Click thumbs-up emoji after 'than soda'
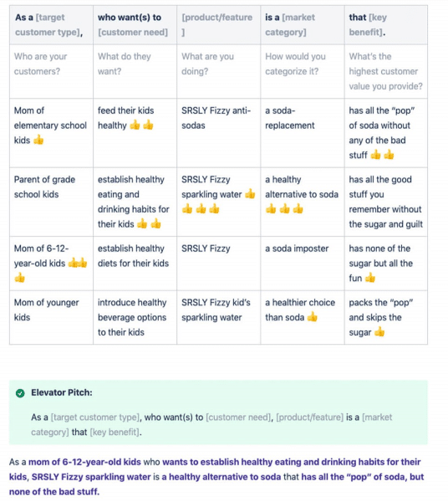This screenshot has height=502, width=448. [312, 317]
